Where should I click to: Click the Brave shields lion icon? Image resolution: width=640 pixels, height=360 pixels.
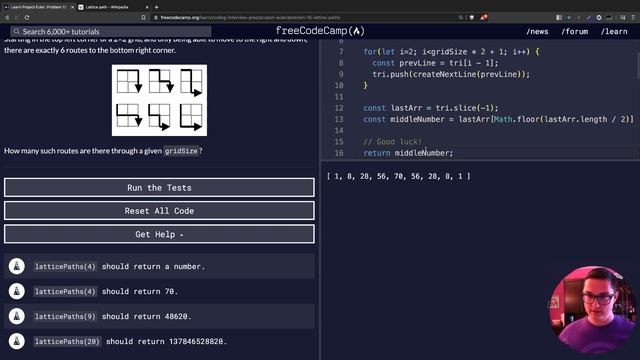coord(472,18)
